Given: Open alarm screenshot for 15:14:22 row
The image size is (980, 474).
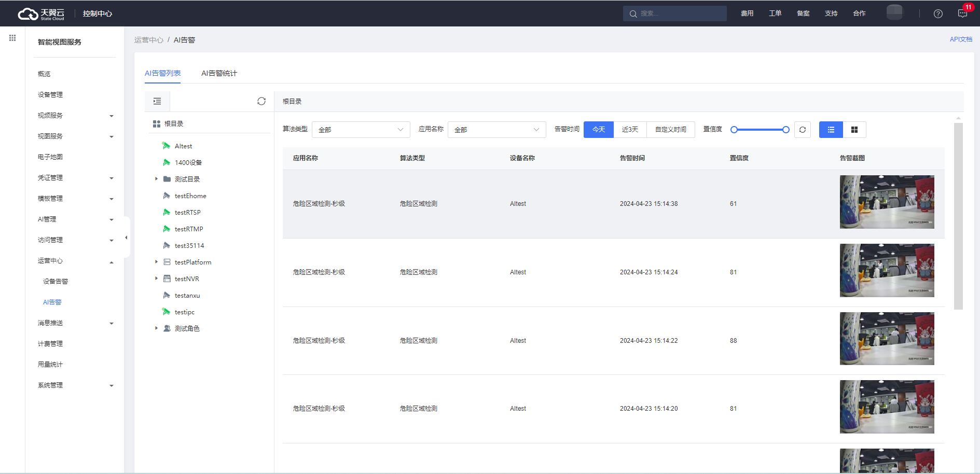Looking at the screenshot, I should (887, 339).
